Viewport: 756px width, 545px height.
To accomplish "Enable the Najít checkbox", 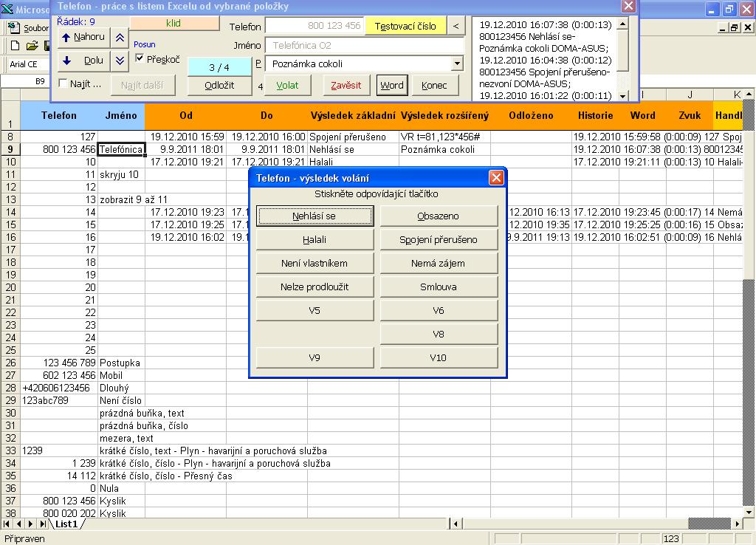I will [x=63, y=83].
